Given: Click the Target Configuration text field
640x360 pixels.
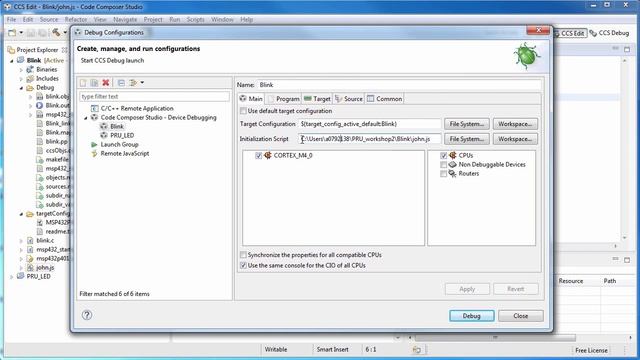Looking at the screenshot, I should [370, 124].
